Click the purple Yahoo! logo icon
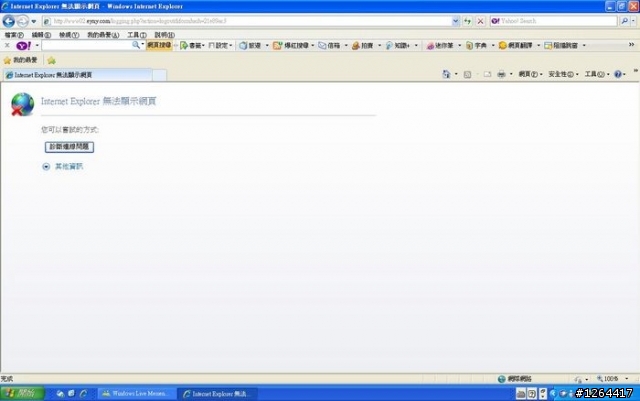The width and height of the screenshot is (640, 401). pos(23,46)
